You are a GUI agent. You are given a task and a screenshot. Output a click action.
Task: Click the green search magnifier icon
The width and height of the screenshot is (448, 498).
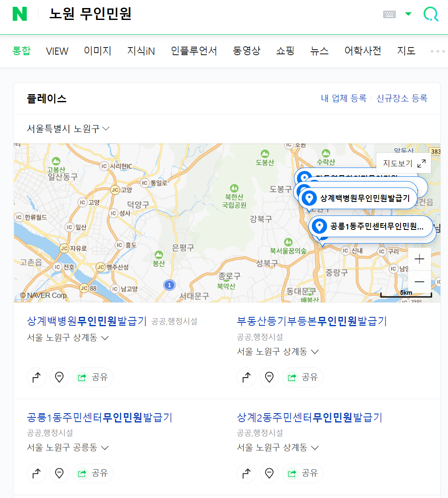pos(431,14)
